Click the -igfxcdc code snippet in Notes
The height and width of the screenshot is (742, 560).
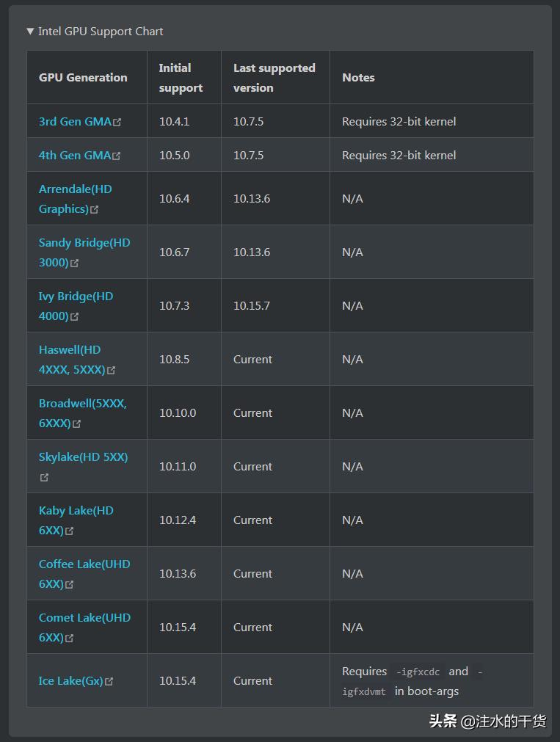coord(419,671)
